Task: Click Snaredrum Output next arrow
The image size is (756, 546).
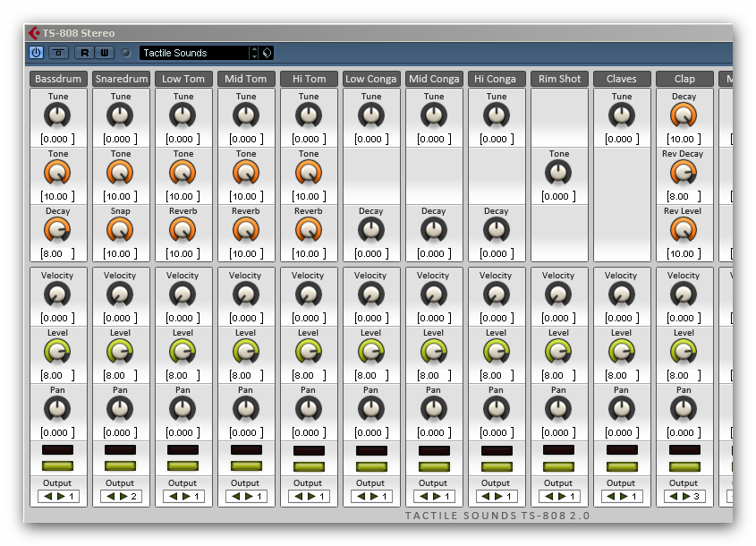Action: 123,496
